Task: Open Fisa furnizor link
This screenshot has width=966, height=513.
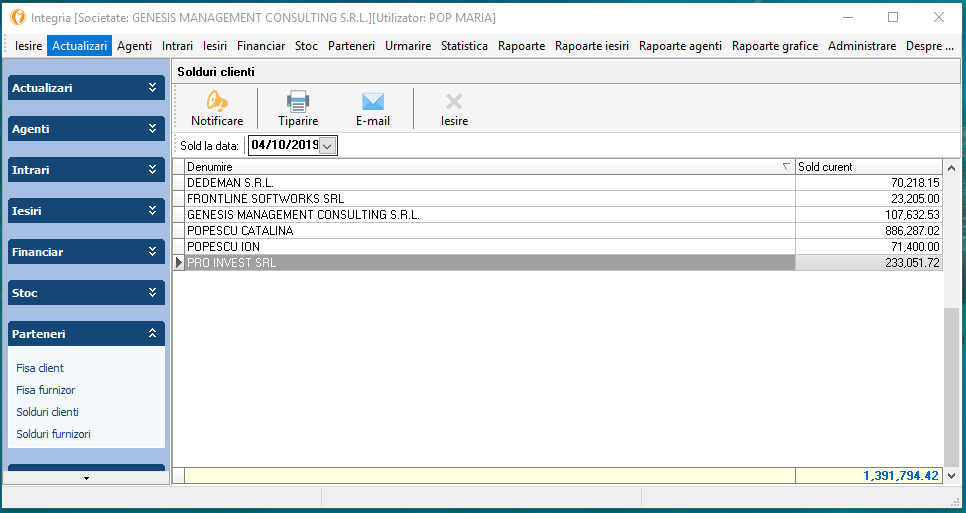Action: [45, 390]
